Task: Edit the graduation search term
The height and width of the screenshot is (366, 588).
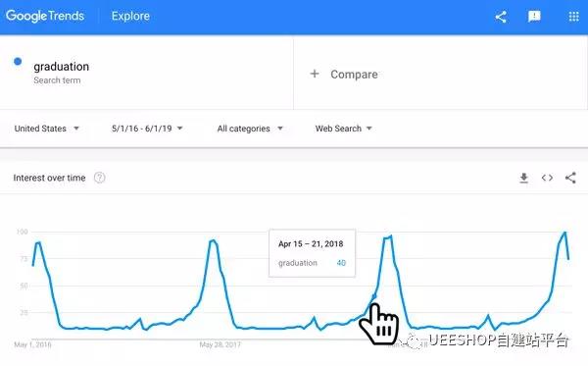Action: [62, 67]
